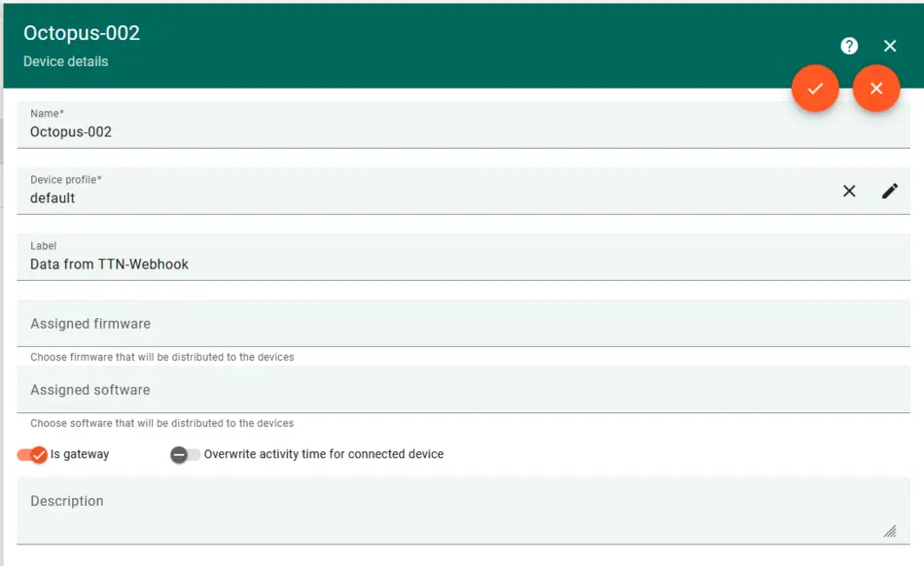This screenshot has width=924, height=566.
Task: Disable the Is gateway switch
Action: (x=32, y=454)
